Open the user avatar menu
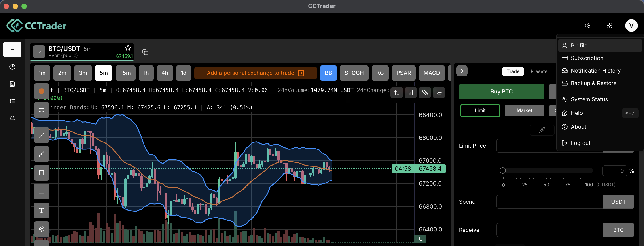The image size is (644, 246). point(631,26)
